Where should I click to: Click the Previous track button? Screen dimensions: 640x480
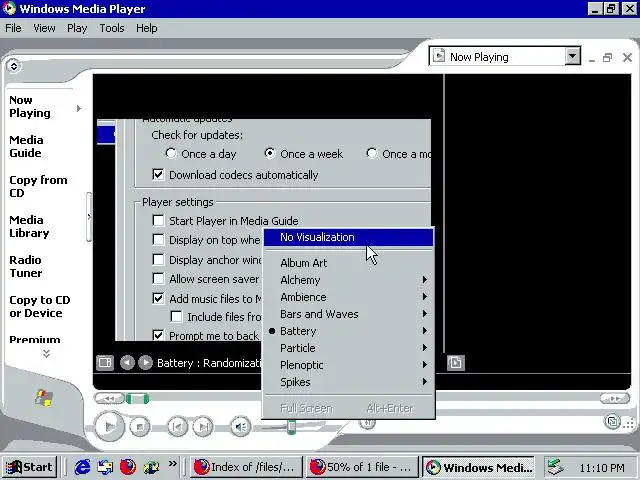(177, 427)
